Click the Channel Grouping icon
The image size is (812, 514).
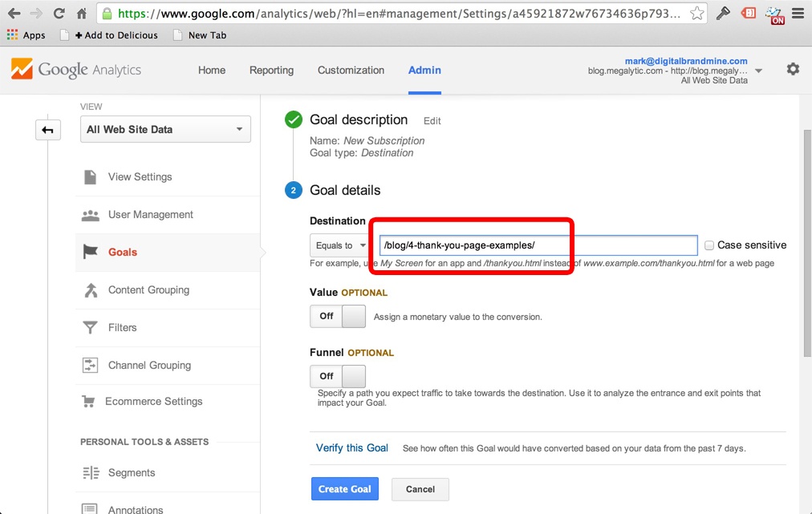(x=90, y=365)
